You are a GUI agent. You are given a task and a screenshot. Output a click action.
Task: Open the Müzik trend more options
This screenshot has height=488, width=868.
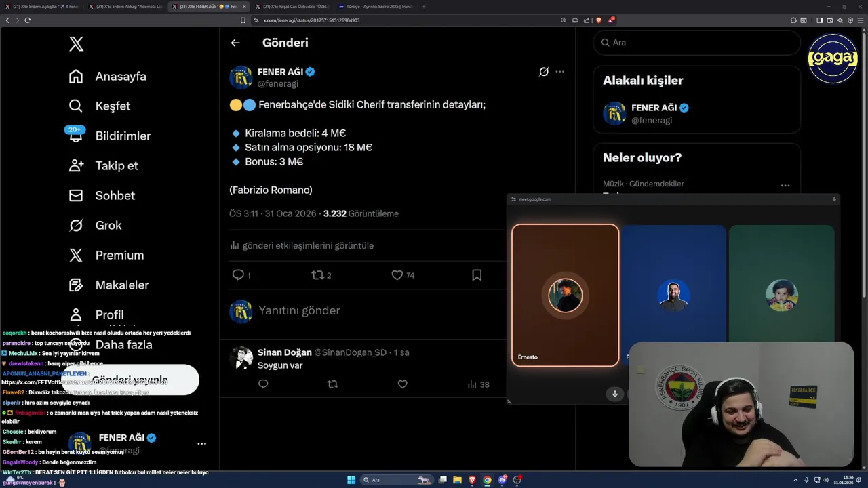coord(785,185)
